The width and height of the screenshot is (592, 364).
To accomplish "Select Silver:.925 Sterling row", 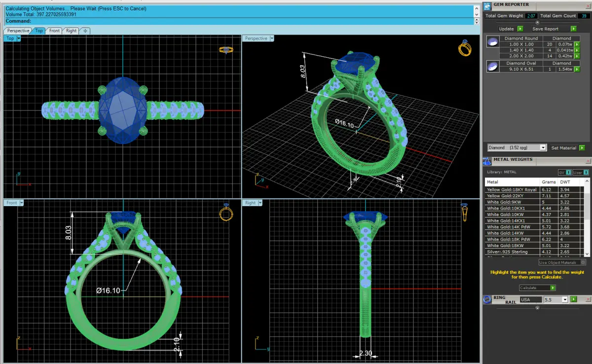I will click(x=534, y=252).
